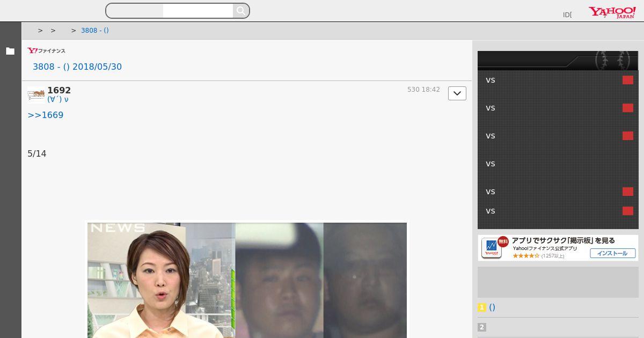Viewport: 644px width, 338px height.
Task: Click the Yahoo Finance app icon in ad
Action: [x=492, y=248]
